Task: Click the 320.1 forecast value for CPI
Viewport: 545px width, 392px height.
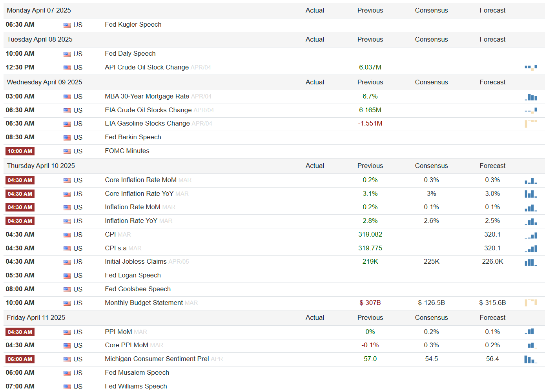Action: pyautogui.click(x=492, y=235)
